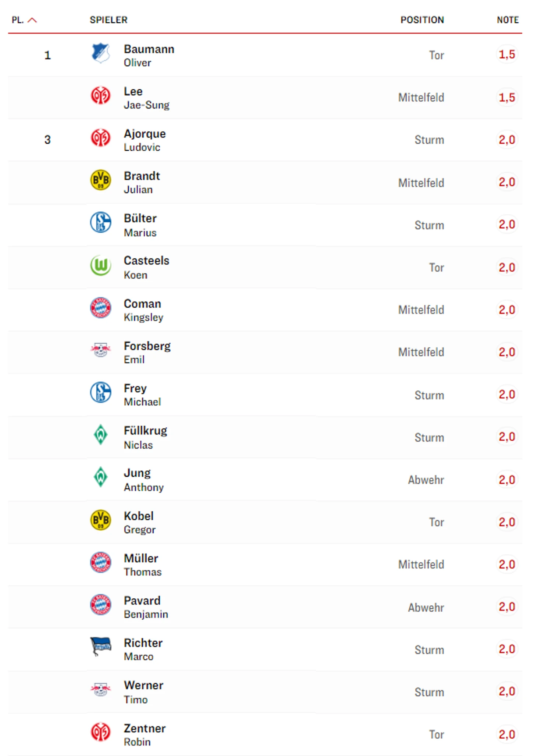Click the 2,0 grade badge for Zentner

coord(507,734)
